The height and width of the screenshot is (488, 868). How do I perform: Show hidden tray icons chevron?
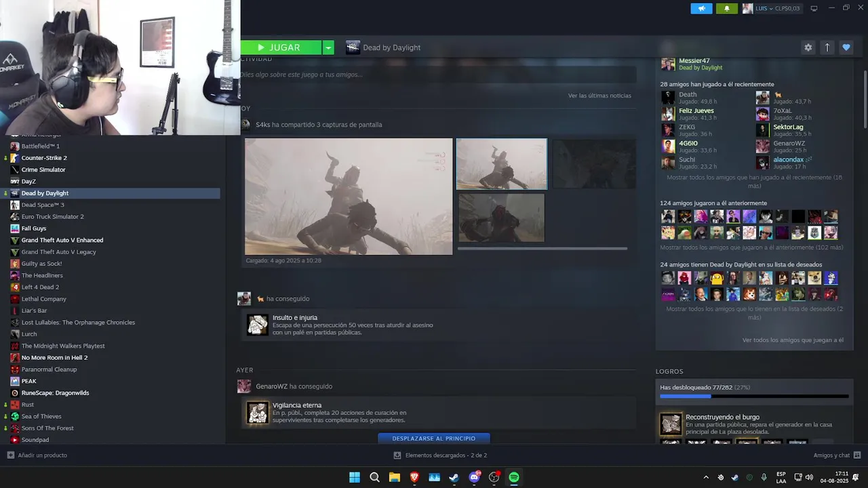tap(706, 477)
